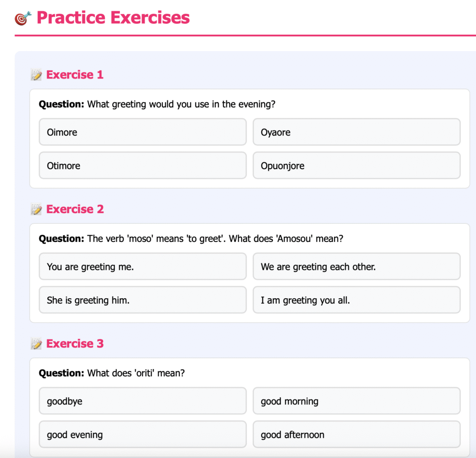
Task: Choose the 'Oyaore' answer option
Action: point(356,132)
